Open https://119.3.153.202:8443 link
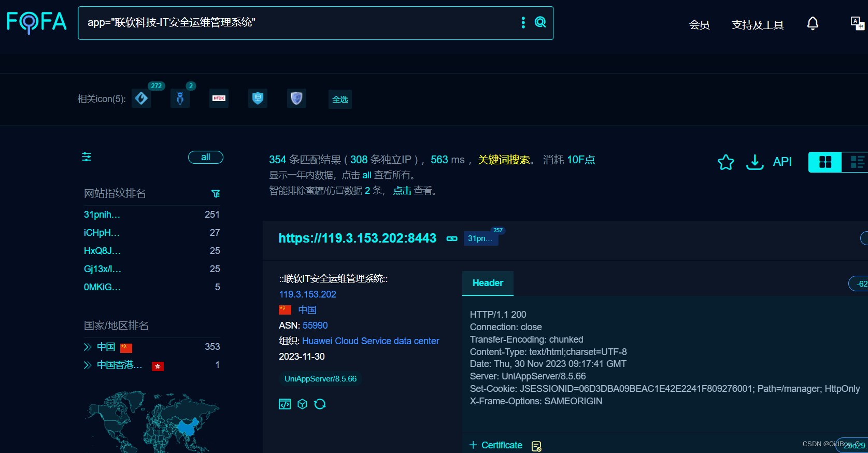 point(358,238)
